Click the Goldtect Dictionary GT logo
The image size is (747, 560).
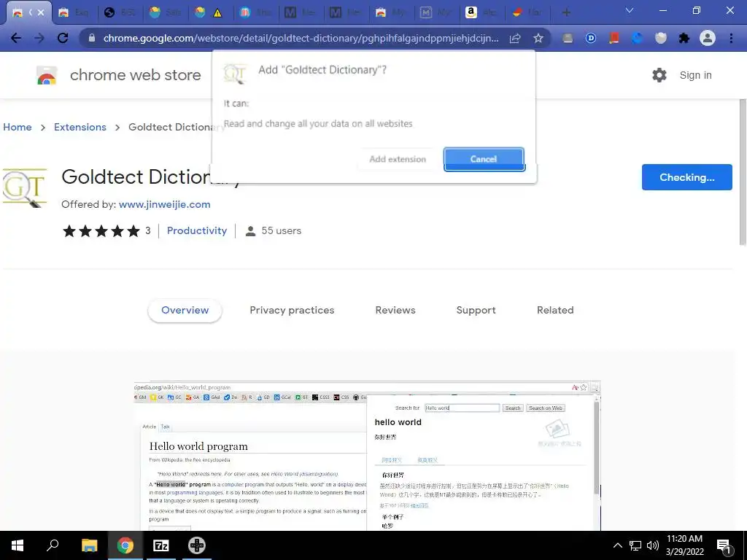(25, 188)
